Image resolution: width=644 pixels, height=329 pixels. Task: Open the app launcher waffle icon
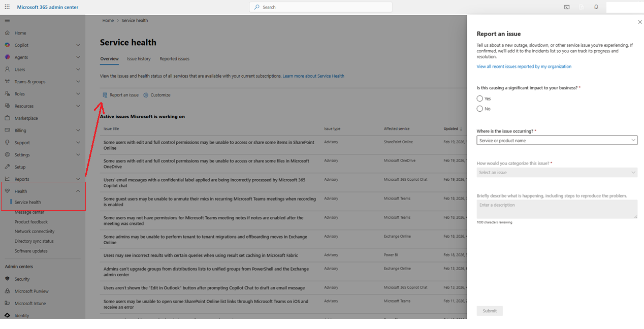pos(7,7)
